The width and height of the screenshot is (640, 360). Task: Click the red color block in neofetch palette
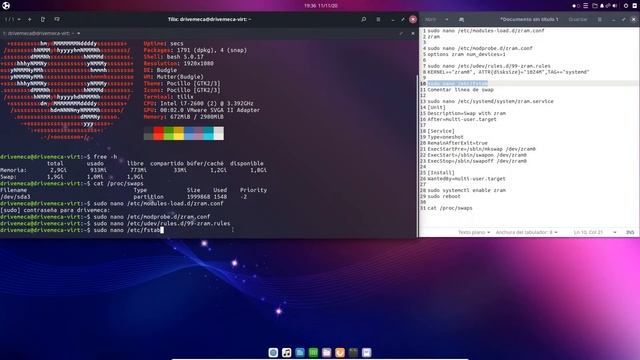click(158, 133)
